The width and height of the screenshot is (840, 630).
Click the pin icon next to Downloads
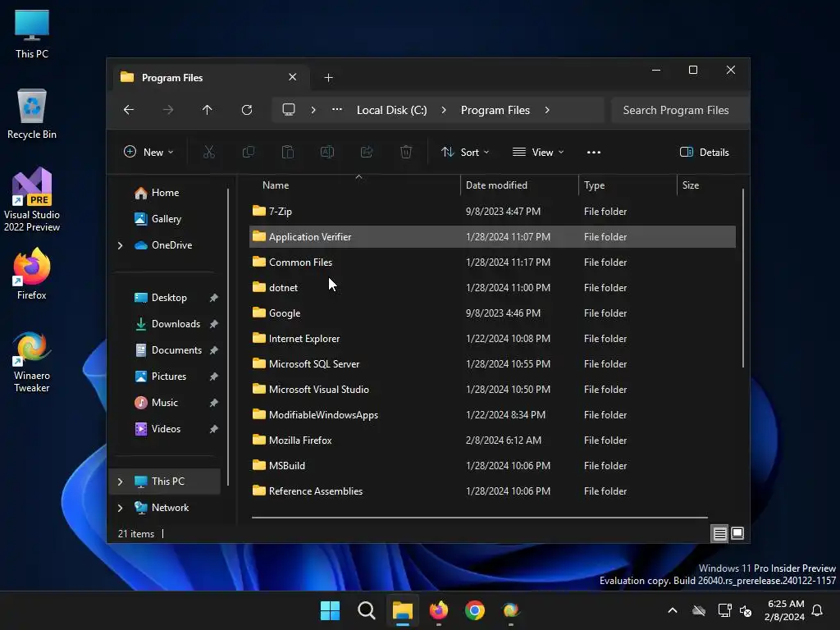coord(214,324)
